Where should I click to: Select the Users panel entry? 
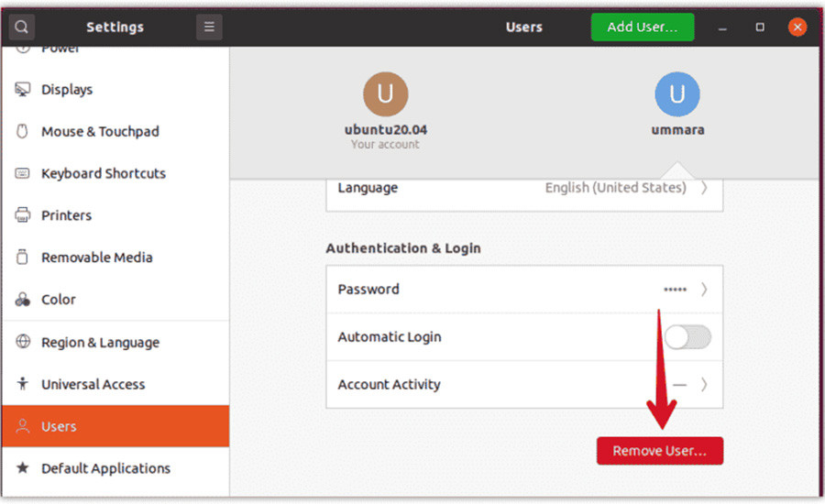pos(115,426)
